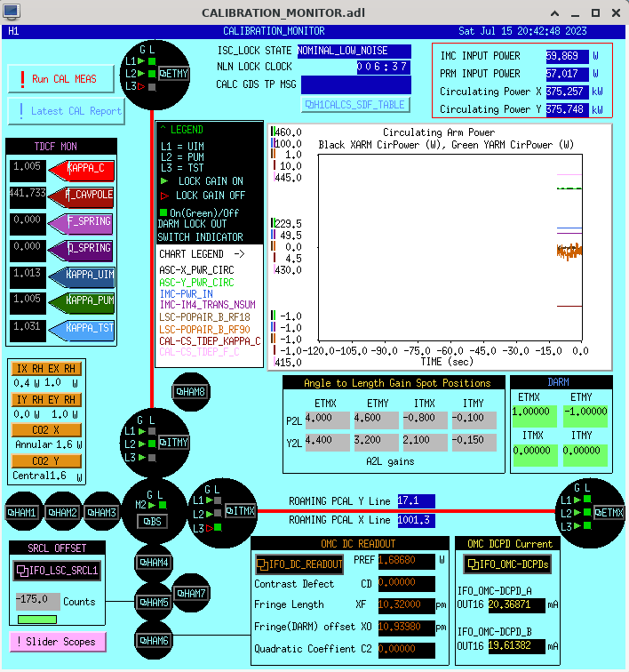
Task: Click the ETMX P2L gain field
Action: 325,418
